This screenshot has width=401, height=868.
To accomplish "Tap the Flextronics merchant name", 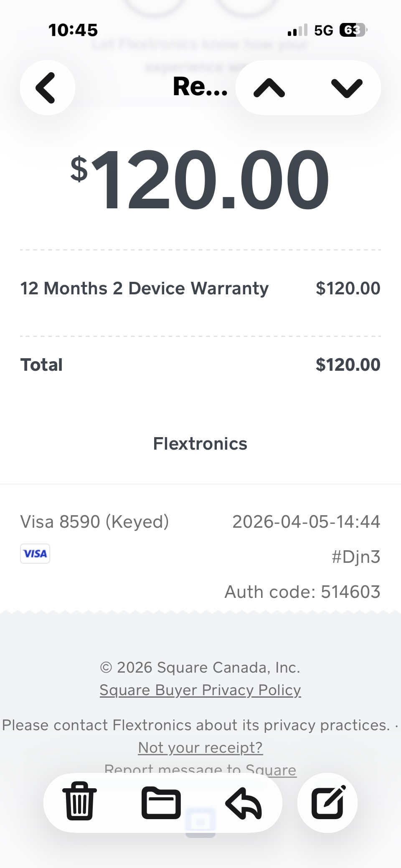I will (x=200, y=444).
